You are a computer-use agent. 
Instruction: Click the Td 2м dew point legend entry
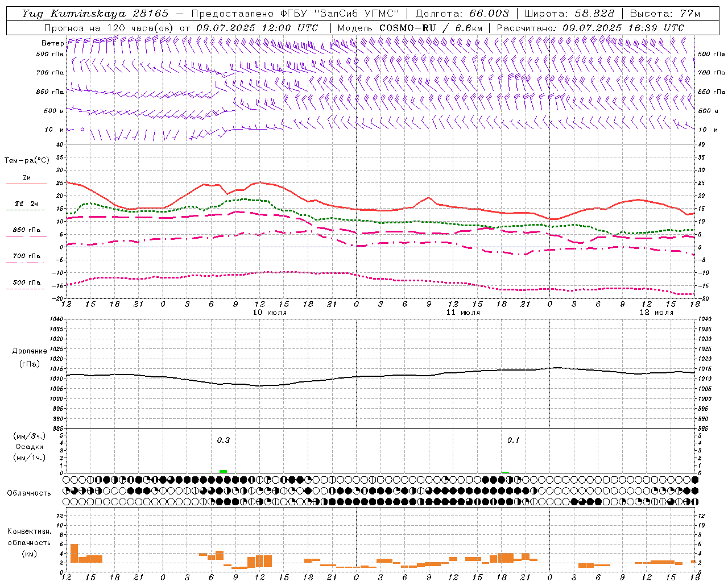click(x=27, y=203)
